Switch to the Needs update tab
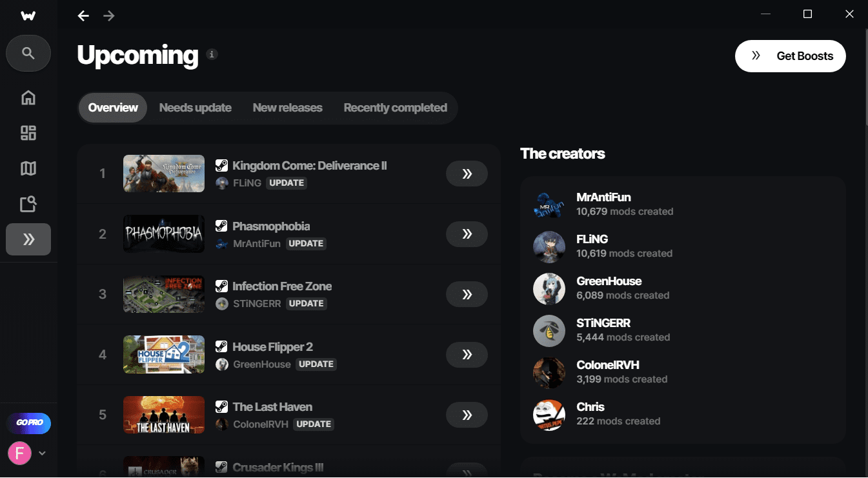Screen dimensions: 868x478 [195, 108]
